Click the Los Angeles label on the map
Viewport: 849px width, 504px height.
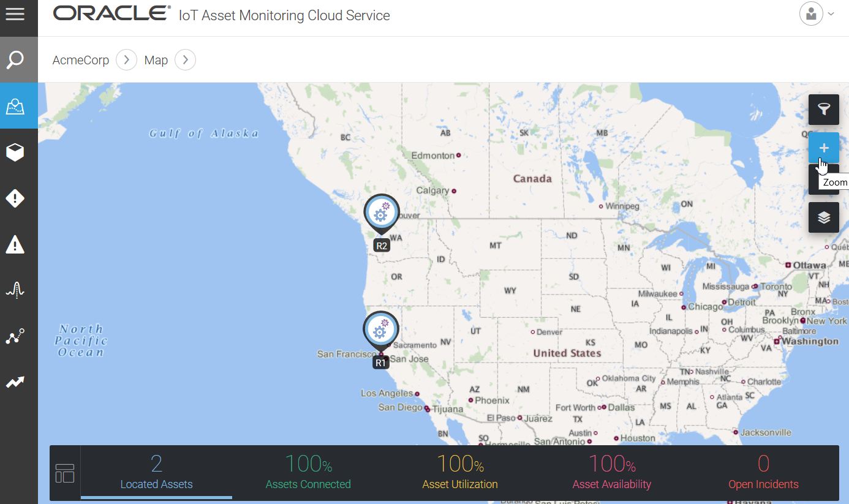point(387,393)
